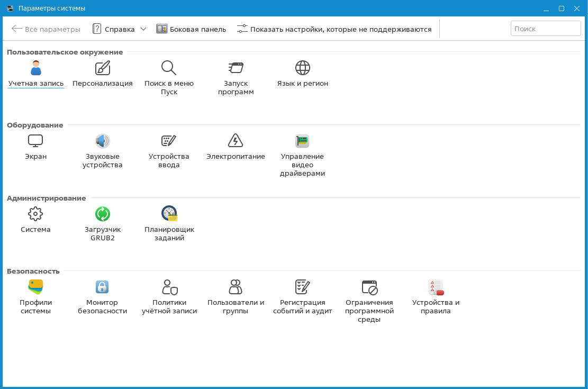
Task: Open the Экран display settings
Action: pos(35,141)
